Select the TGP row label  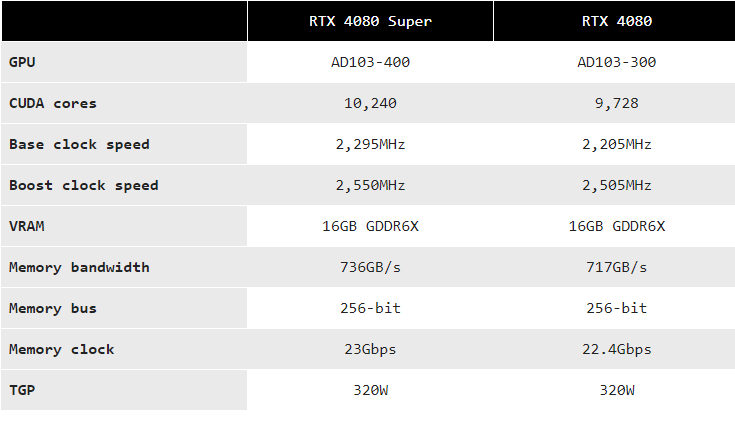pos(21,390)
